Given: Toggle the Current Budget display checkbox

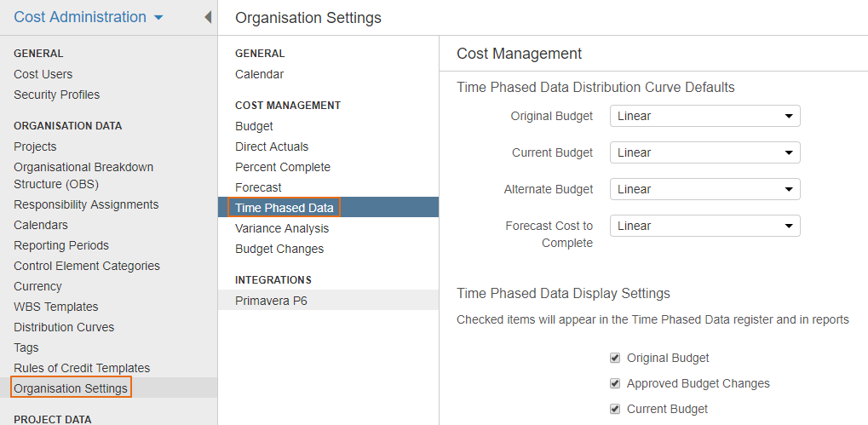Looking at the screenshot, I should click(614, 409).
